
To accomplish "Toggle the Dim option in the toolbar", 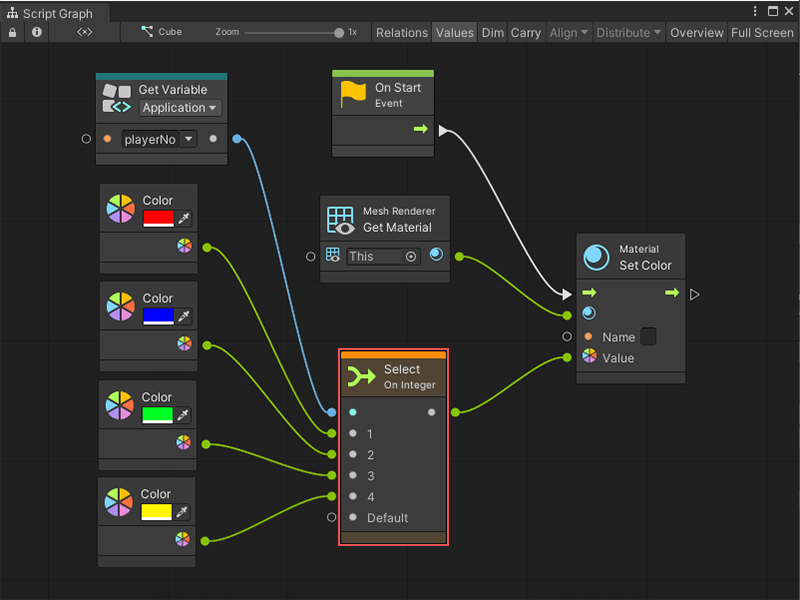I will (492, 32).
